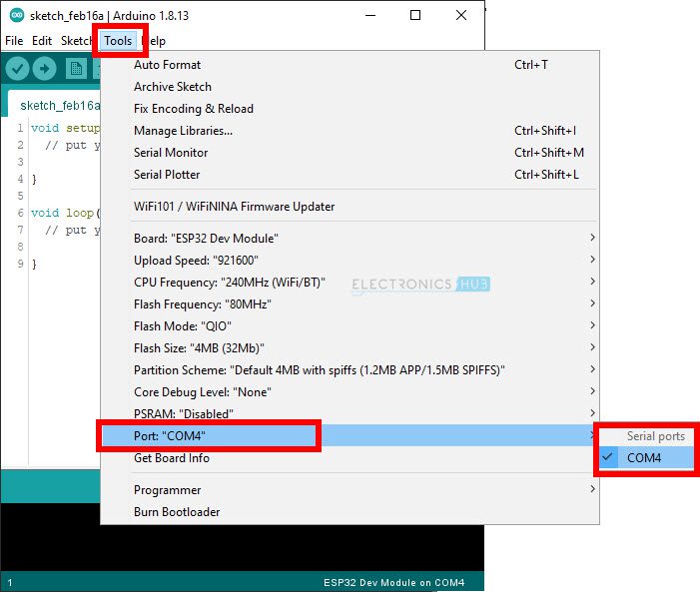Open the Serial Plotter entry
The height and width of the screenshot is (592, 700).
(x=350, y=174)
